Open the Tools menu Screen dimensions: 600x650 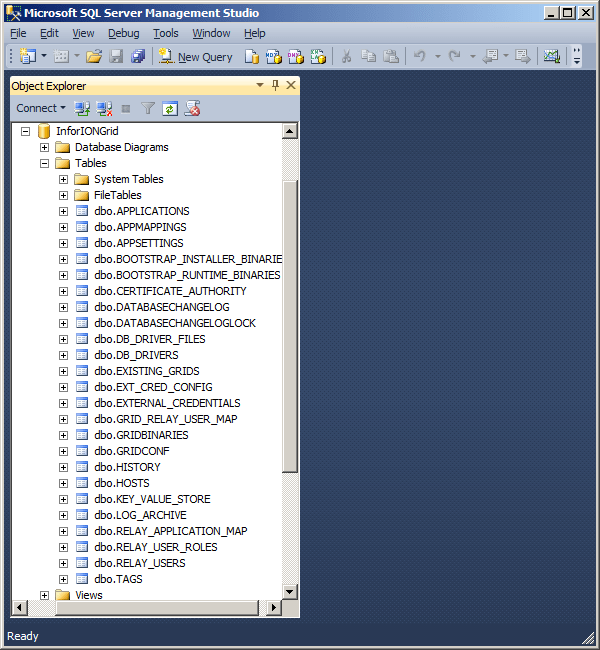(x=165, y=33)
